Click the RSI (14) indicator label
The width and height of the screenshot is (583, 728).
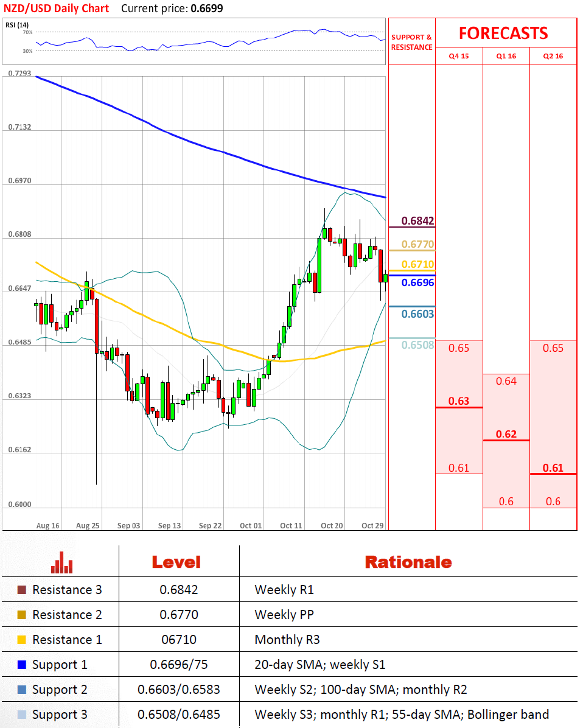[x=17, y=25]
